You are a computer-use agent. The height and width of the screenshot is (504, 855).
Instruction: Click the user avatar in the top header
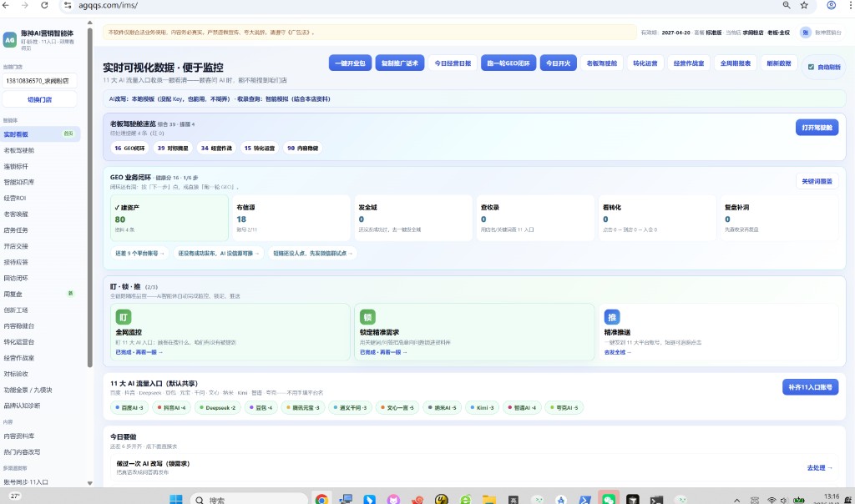806,33
